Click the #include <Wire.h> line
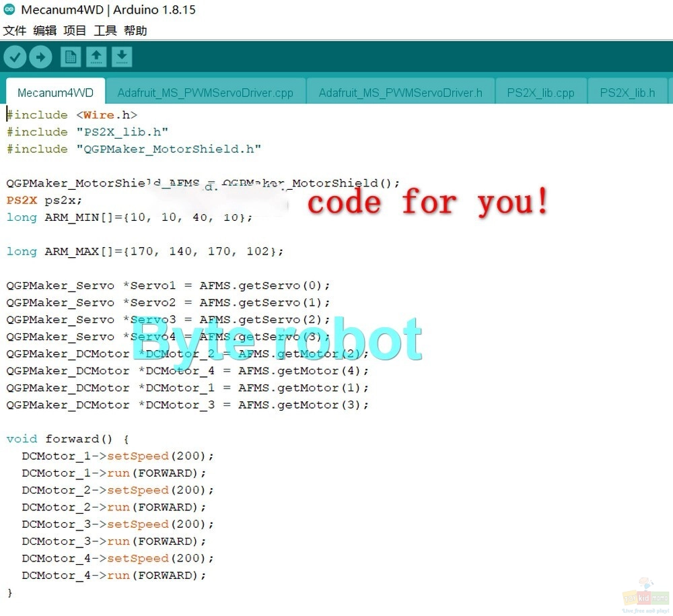Screen dimensions: 673x616 click(x=72, y=115)
